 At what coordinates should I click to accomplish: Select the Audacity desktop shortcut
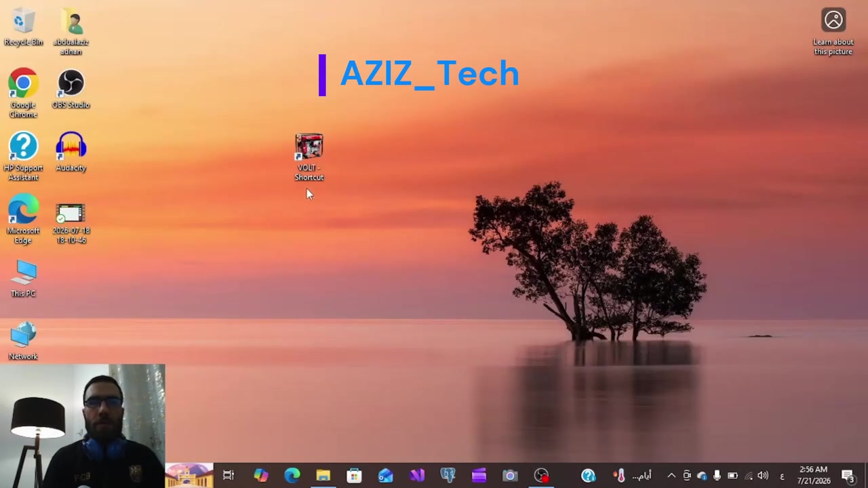click(71, 152)
